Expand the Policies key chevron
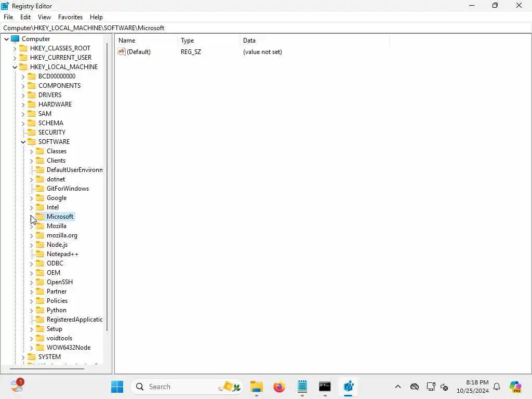 (x=31, y=301)
